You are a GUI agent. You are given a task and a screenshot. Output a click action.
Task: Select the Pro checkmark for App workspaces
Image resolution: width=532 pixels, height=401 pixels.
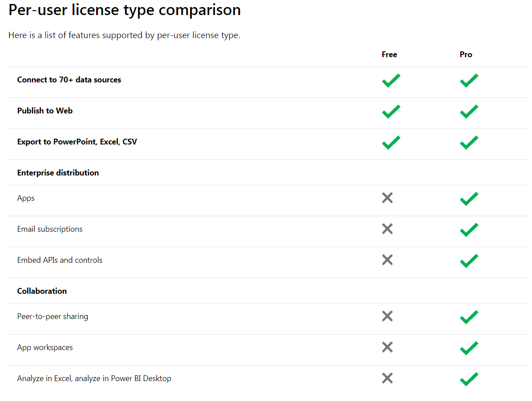(469, 348)
